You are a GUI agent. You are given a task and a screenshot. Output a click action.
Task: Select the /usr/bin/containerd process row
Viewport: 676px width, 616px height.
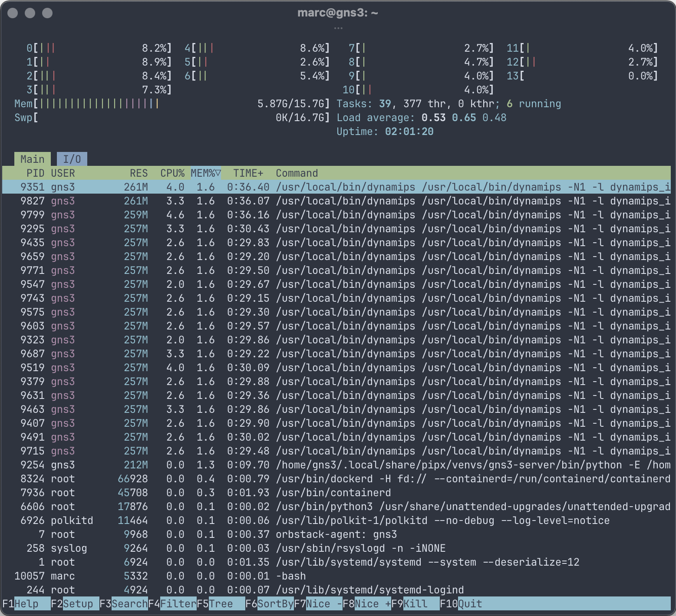[336, 492]
